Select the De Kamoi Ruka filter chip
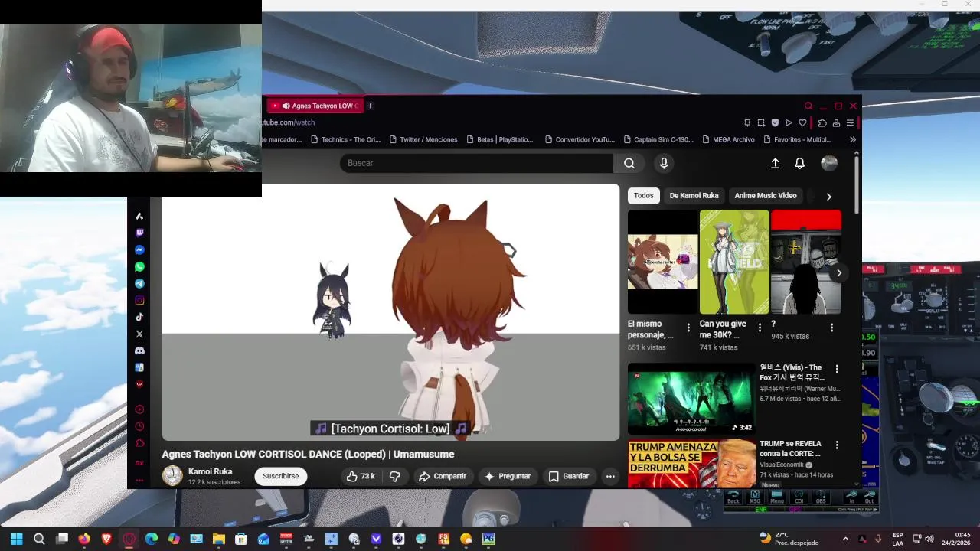980x551 pixels. point(694,195)
